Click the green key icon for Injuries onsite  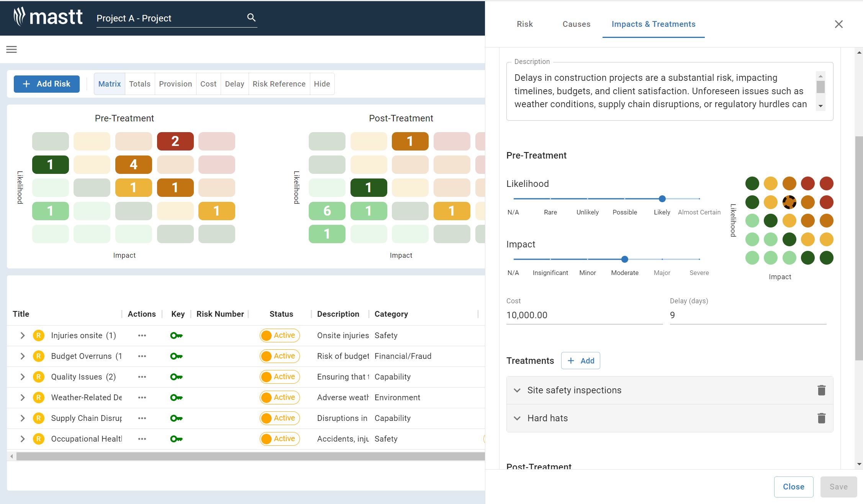click(177, 335)
